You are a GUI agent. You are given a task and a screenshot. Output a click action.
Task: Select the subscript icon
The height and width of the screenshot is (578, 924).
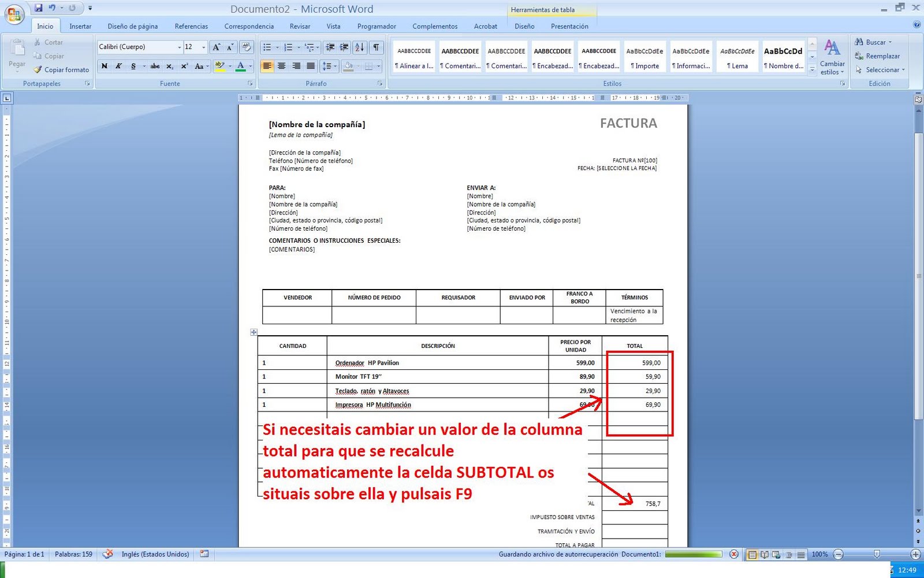170,66
